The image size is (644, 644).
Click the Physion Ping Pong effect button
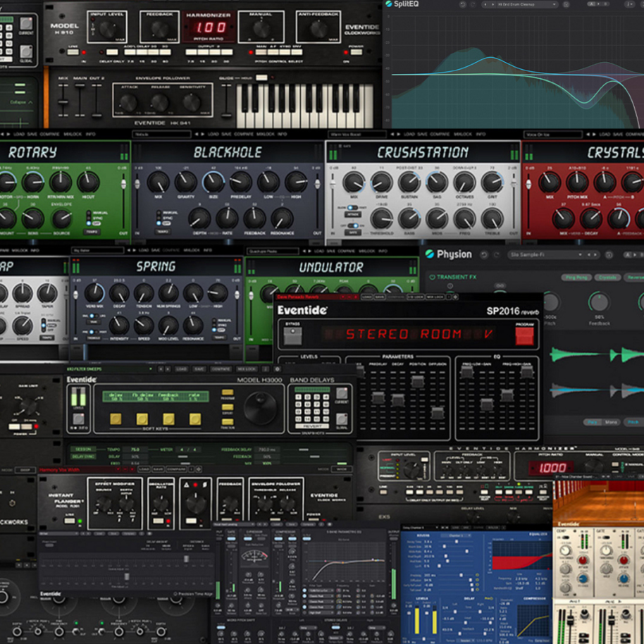(x=576, y=278)
